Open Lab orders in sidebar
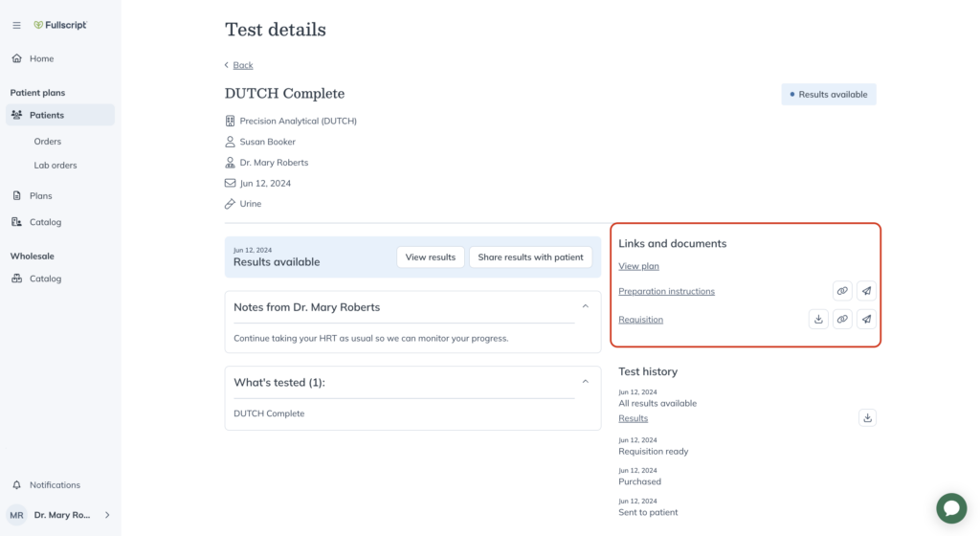The image size is (980, 536). [55, 165]
